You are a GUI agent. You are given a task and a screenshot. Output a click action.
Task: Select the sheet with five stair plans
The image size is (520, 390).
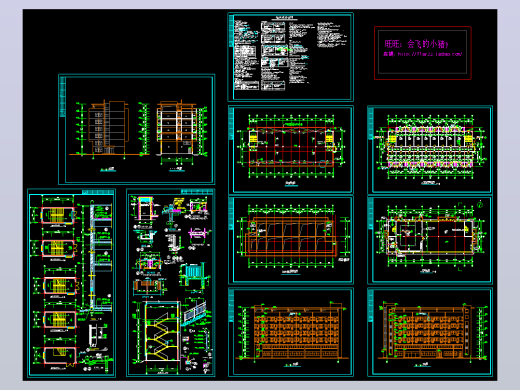coord(71,283)
